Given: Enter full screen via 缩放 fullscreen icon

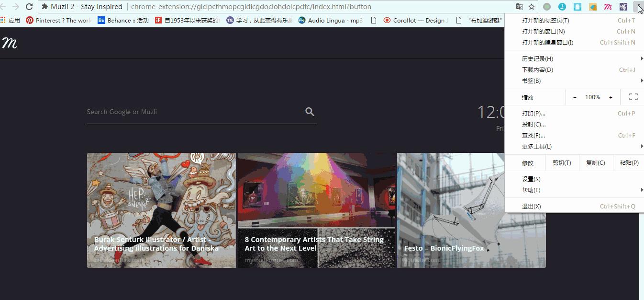Looking at the screenshot, I should pos(633,96).
